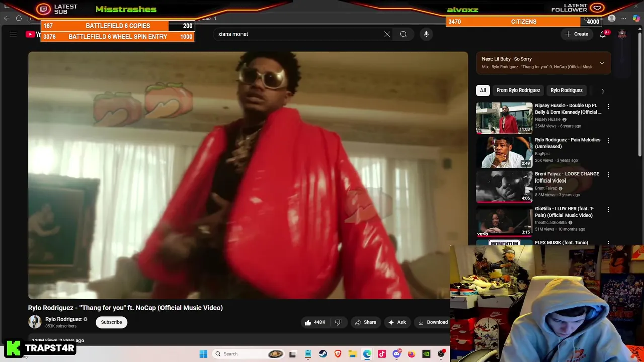
Task: Open the 'Rylo Rodriguez' channel name link
Action: 63,319
